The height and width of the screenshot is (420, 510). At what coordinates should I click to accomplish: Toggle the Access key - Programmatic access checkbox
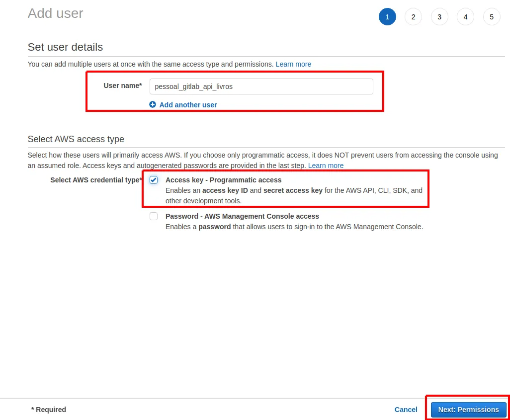pyautogui.click(x=154, y=180)
